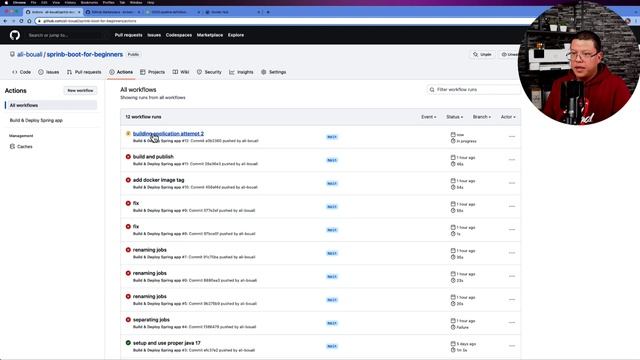This screenshot has width=640, height=360.
Task: Click the filter search magnifier icon
Action: point(432,89)
